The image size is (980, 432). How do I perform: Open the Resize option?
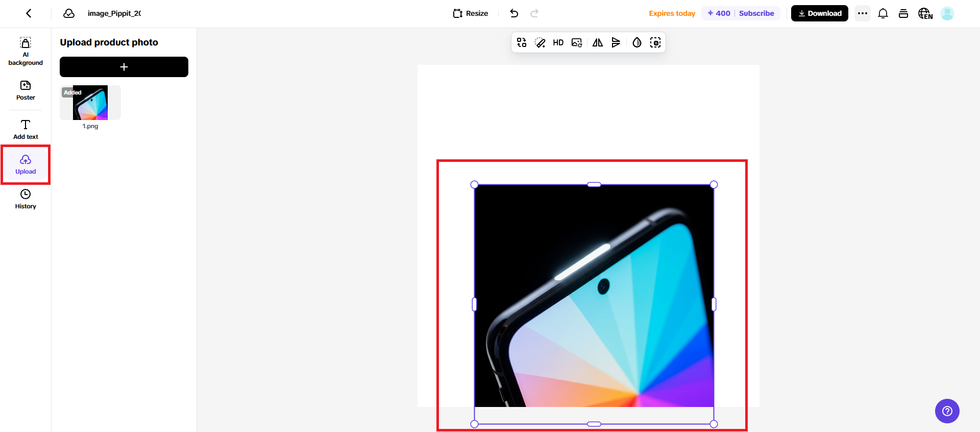pyautogui.click(x=471, y=13)
